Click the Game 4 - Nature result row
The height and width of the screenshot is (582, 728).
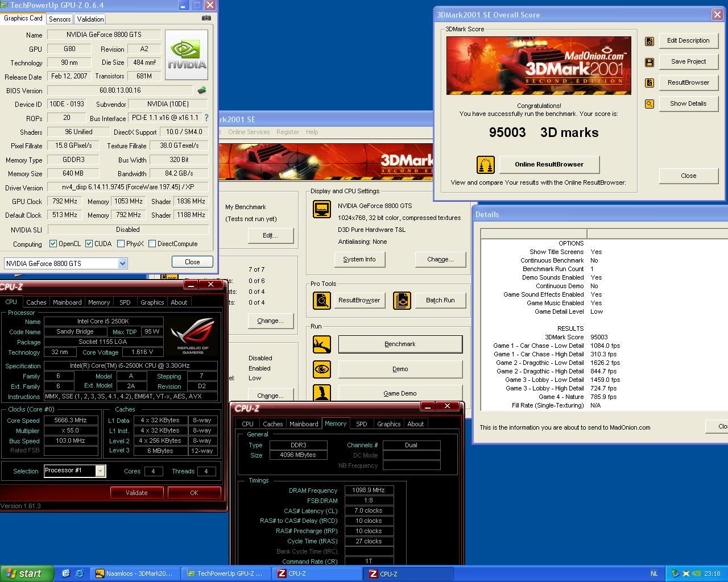[x=604, y=397]
